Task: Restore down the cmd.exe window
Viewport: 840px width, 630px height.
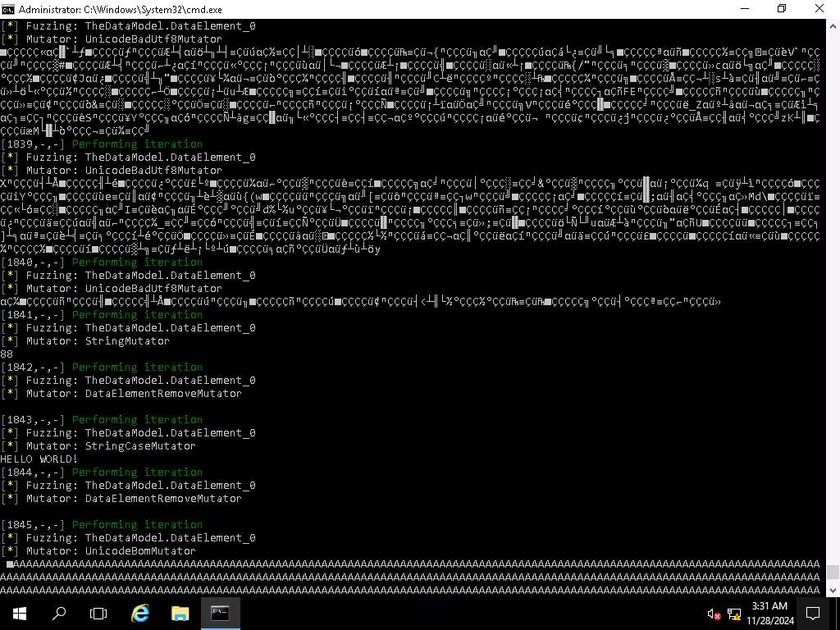Action: [x=782, y=9]
